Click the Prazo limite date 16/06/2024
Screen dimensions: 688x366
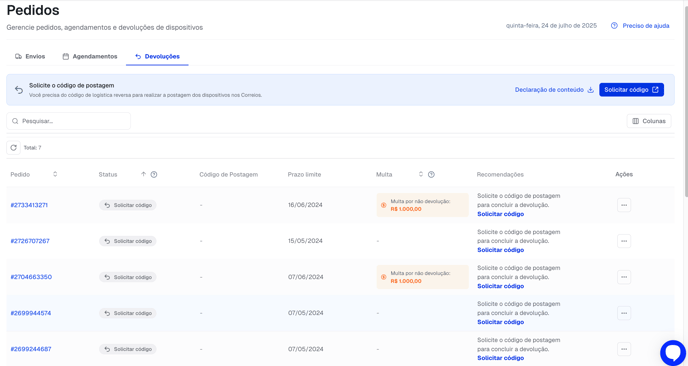(x=305, y=205)
